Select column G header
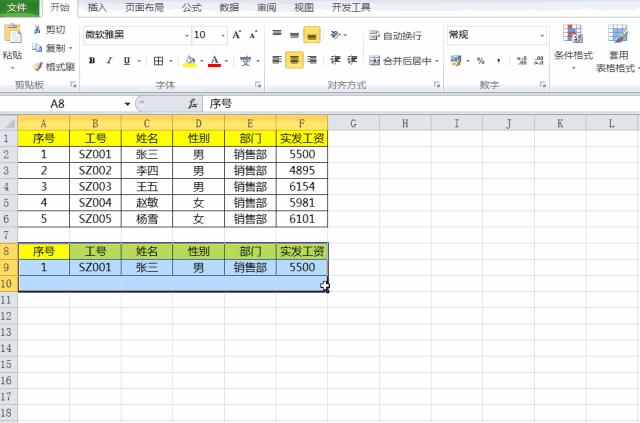Viewport: 640px width, 423px height. (353, 123)
